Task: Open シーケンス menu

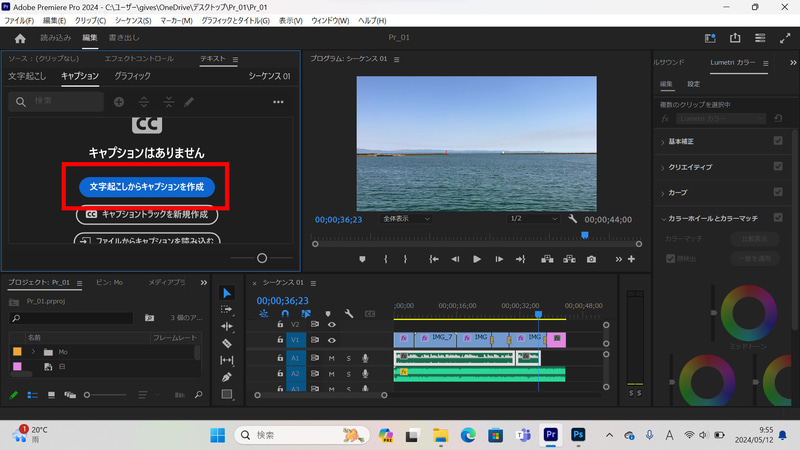Action: click(x=133, y=20)
